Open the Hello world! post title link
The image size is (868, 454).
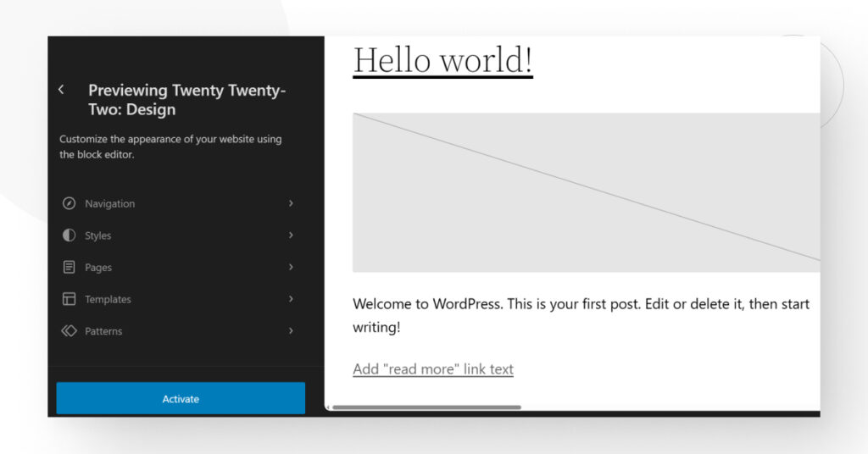tap(442, 60)
